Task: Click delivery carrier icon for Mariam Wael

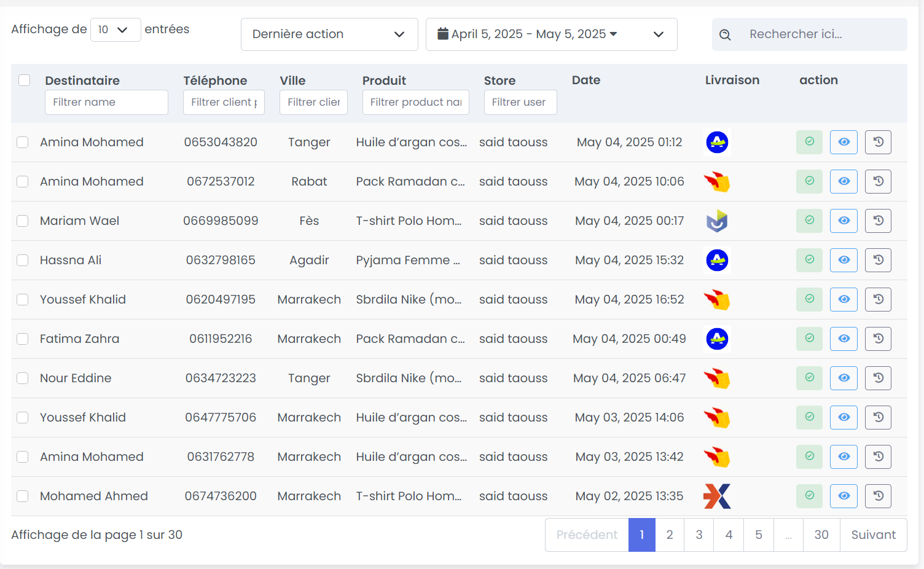Action: click(x=717, y=221)
